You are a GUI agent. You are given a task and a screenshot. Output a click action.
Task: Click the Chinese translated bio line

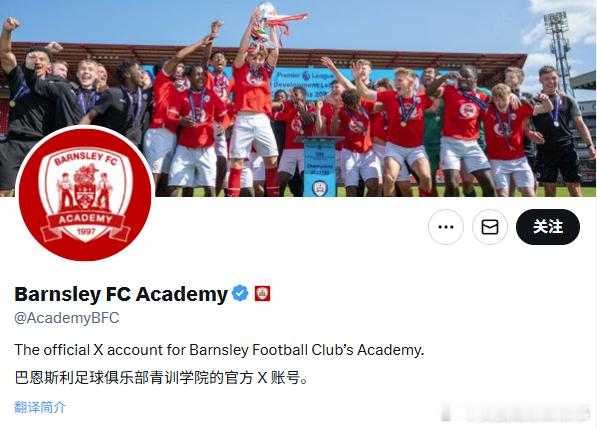pyautogui.click(x=161, y=378)
